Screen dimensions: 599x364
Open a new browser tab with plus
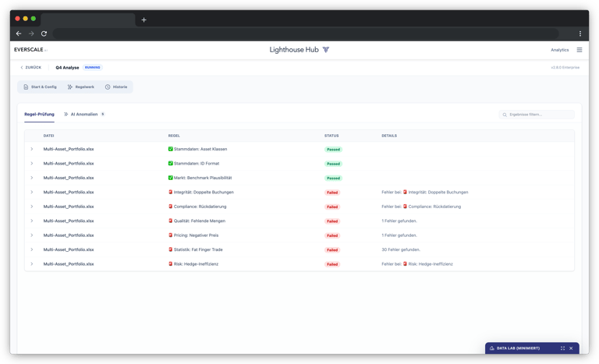144,19
